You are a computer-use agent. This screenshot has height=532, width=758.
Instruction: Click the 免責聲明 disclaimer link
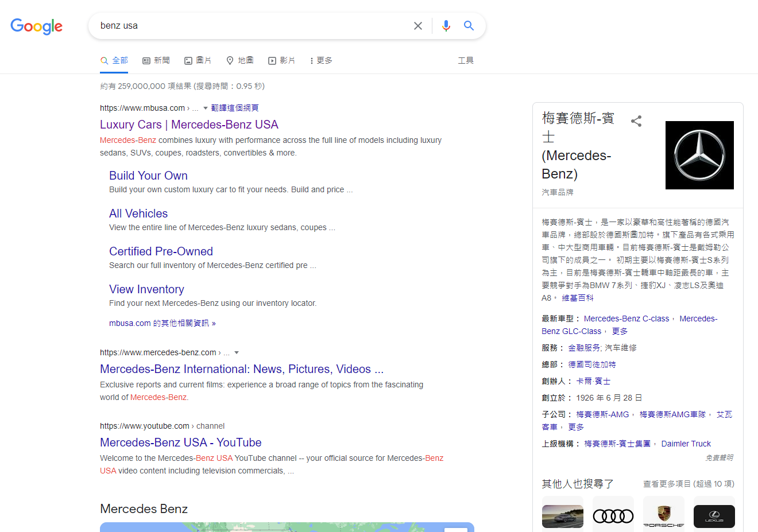coord(719,457)
